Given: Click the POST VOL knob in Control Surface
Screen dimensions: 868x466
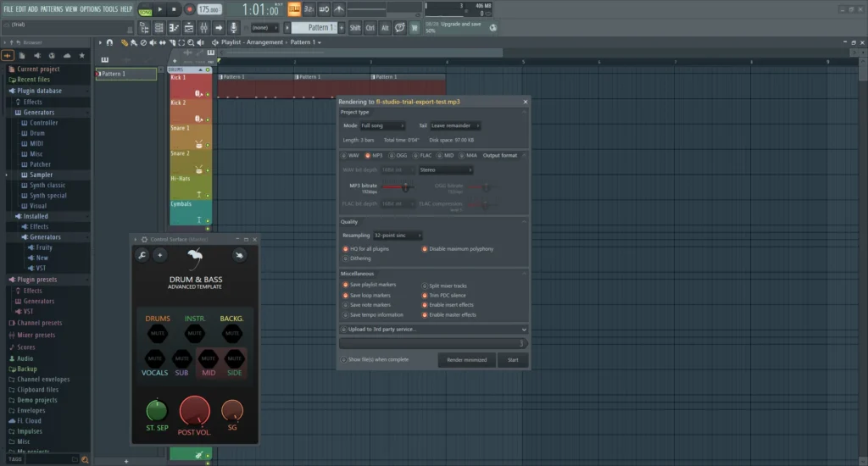Looking at the screenshot, I should [194, 411].
